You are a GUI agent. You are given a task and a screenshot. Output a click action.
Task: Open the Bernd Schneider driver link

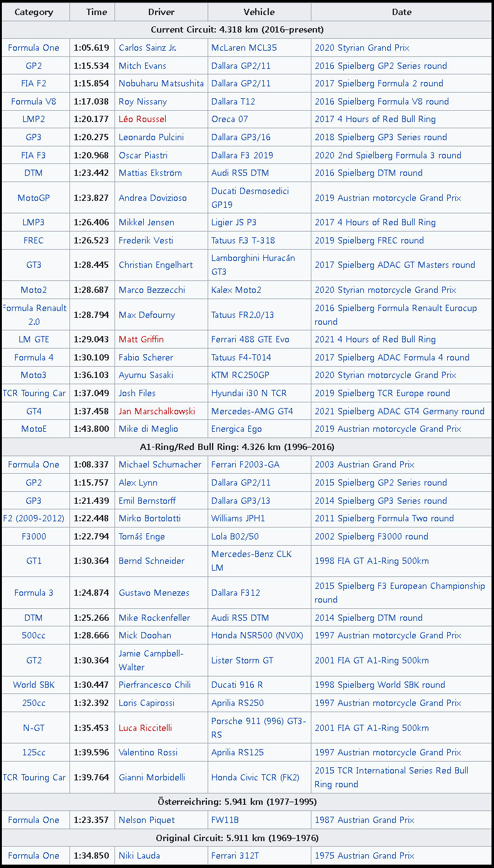(x=151, y=561)
